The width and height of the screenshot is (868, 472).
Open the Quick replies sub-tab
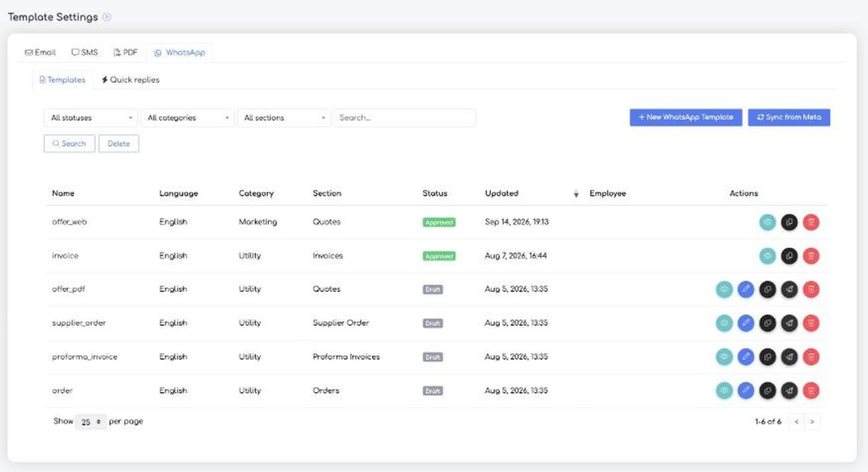point(130,80)
